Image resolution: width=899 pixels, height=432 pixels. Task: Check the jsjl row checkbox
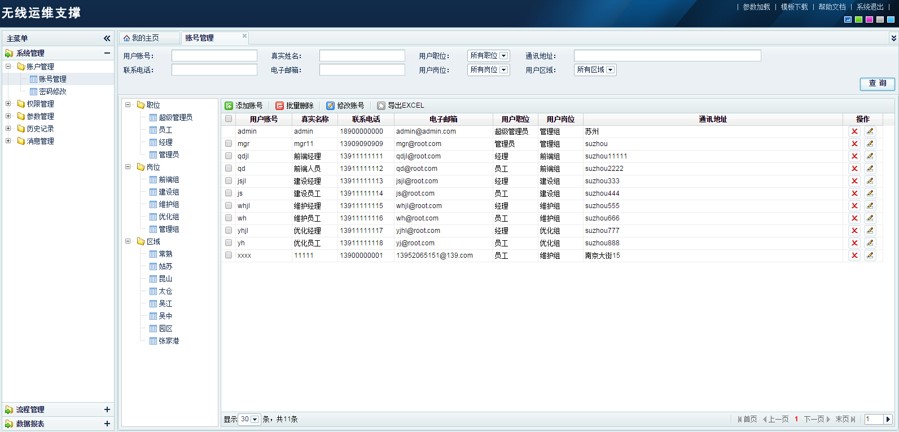pyautogui.click(x=229, y=181)
